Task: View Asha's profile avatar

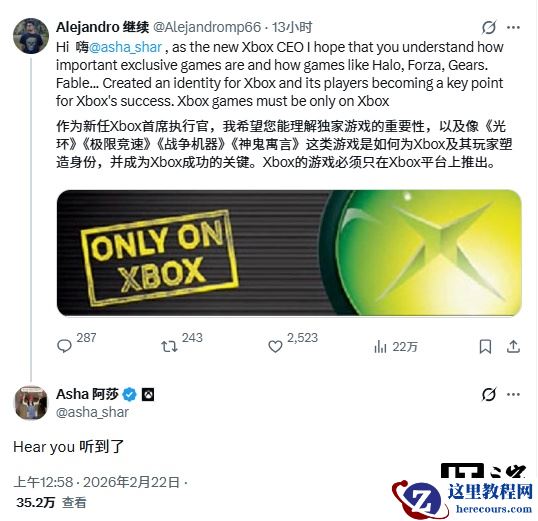Action: [31, 403]
